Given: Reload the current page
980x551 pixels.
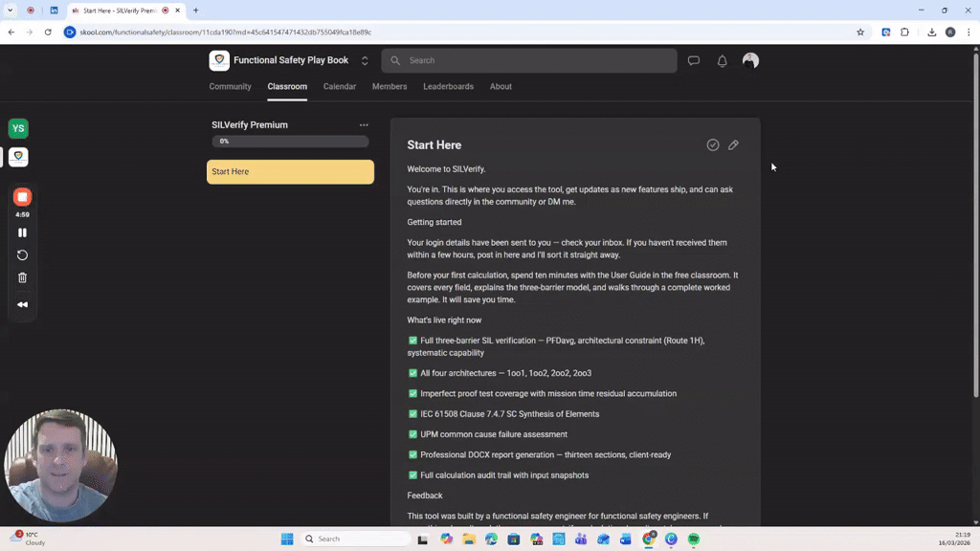Looking at the screenshot, I should tap(48, 32).
